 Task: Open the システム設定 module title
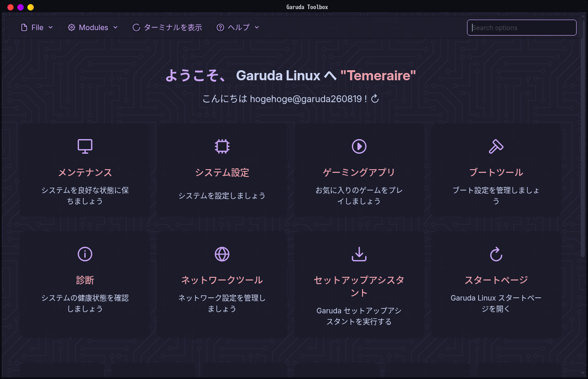pos(222,172)
